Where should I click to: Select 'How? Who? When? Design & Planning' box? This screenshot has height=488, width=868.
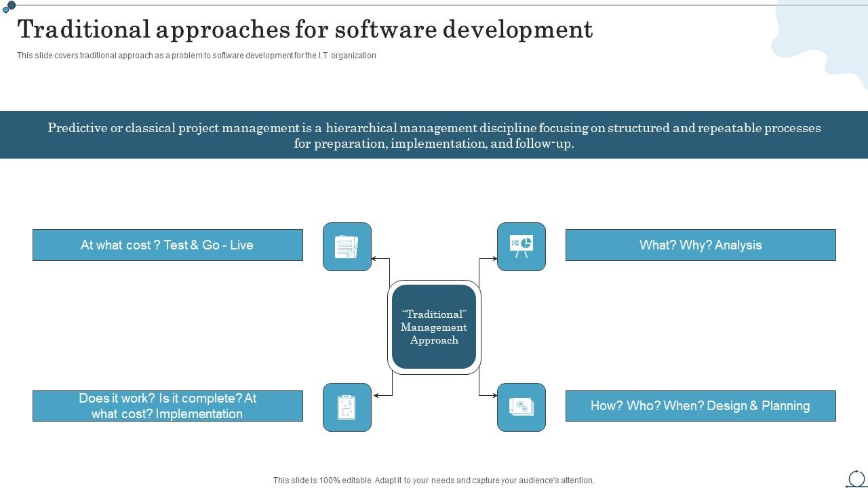coord(701,406)
